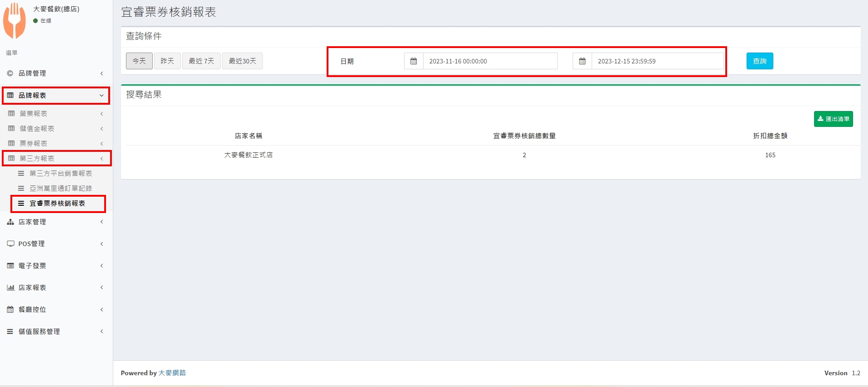The width and height of the screenshot is (868, 387).
Task: Select the 最近30天 quick date filter
Action: pyautogui.click(x=242, y=61)
